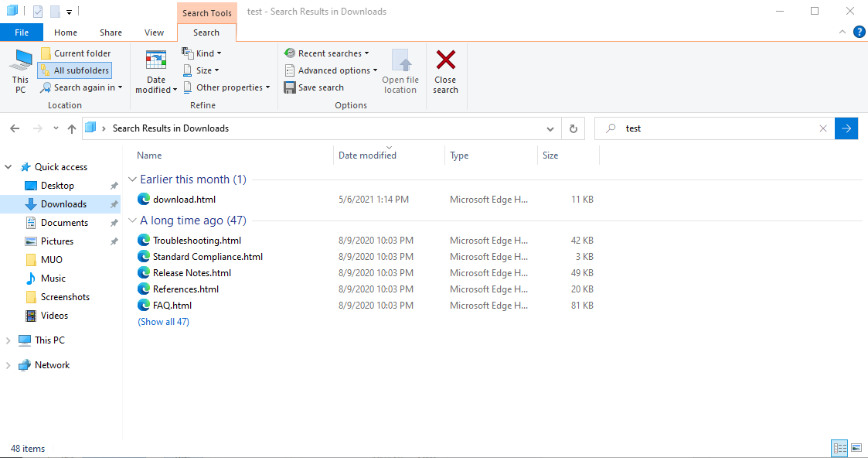Collapse Quick access tree node
This screenshot has width=868, height=458.
point(9,167)
